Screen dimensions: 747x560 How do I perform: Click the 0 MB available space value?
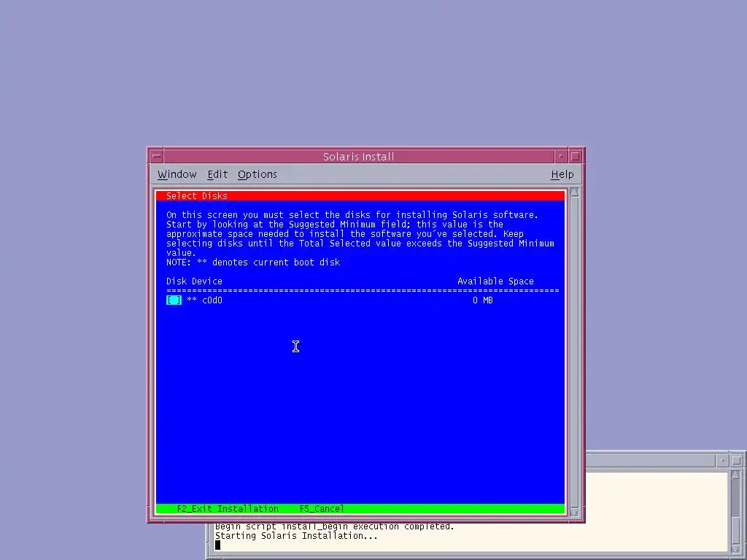point(483,300)
